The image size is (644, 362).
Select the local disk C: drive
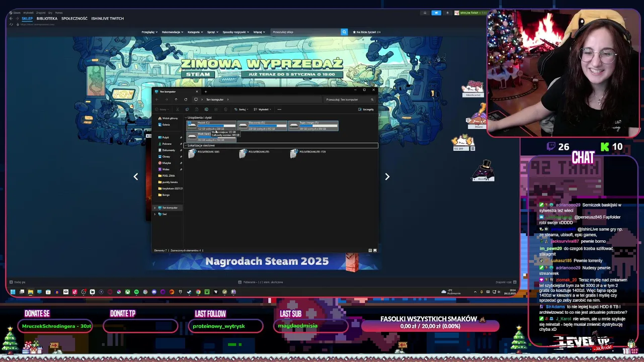(x=211, y=126)
